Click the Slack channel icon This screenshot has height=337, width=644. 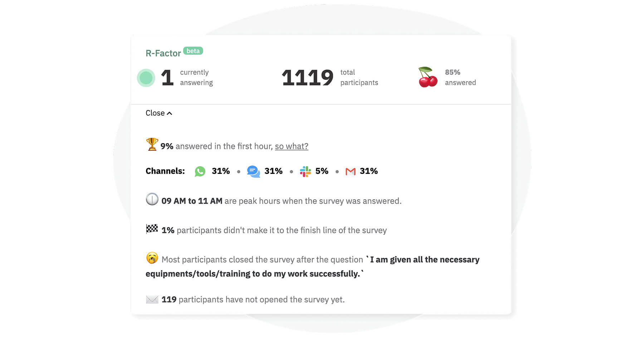tap(305, 171)
